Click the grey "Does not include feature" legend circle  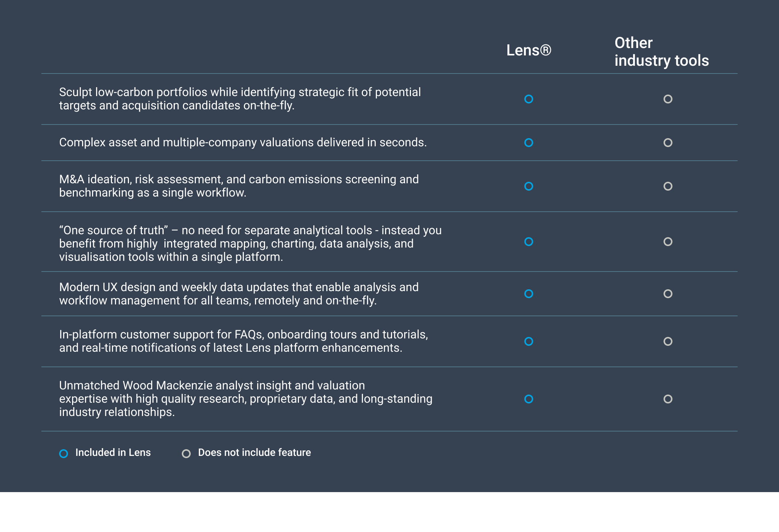pos(186,454)
